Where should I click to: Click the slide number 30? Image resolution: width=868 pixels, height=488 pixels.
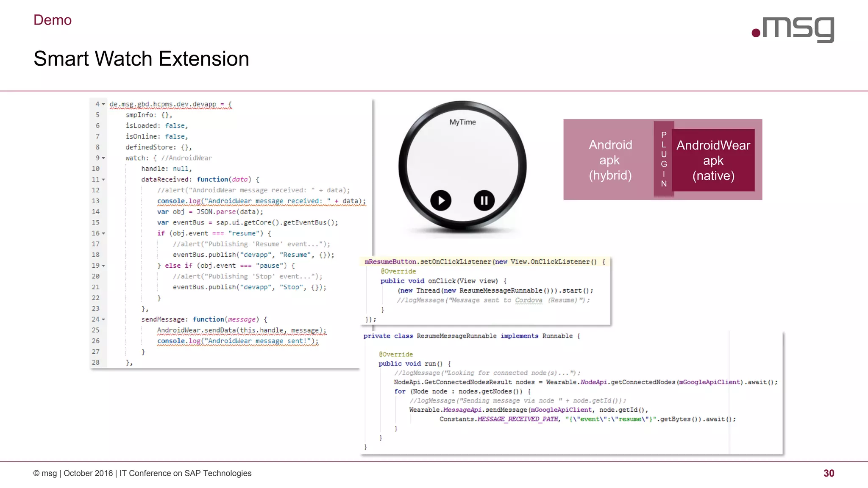coord(829,473)
